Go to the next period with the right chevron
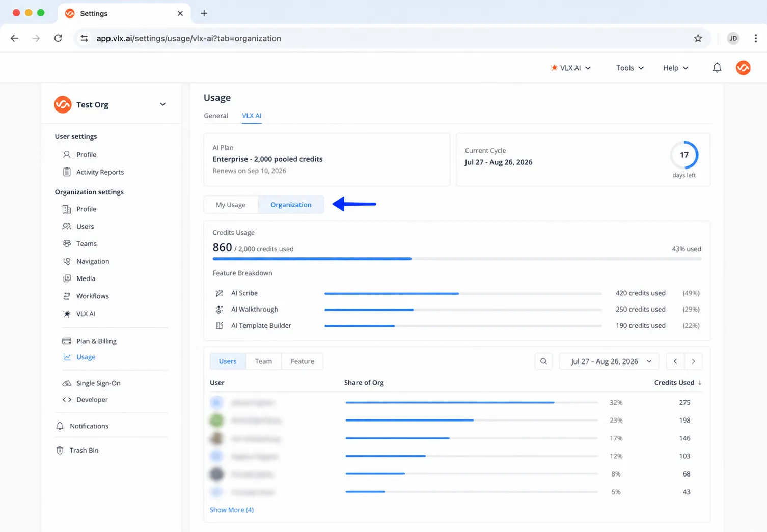The image size is (767, 532). point(693,361)
